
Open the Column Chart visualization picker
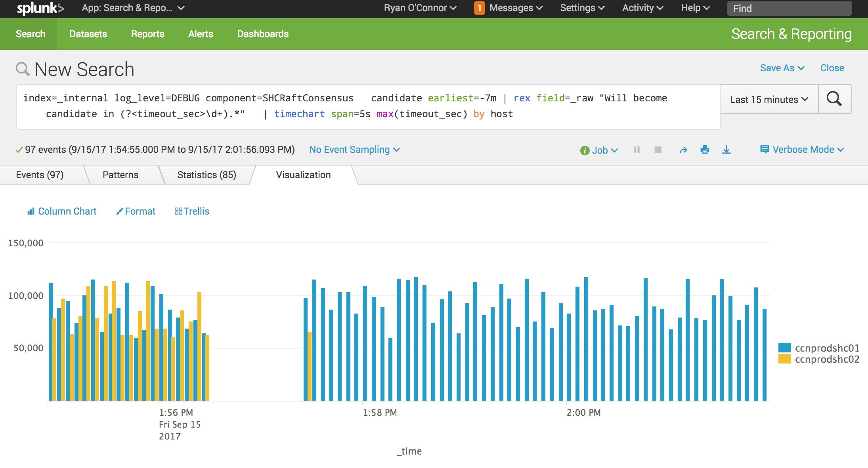pyautogui.click(x=62, y=211)
